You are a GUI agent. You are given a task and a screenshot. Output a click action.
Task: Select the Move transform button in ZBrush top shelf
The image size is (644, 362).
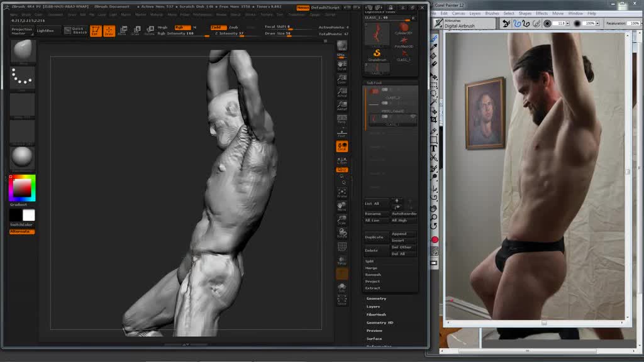123,31
